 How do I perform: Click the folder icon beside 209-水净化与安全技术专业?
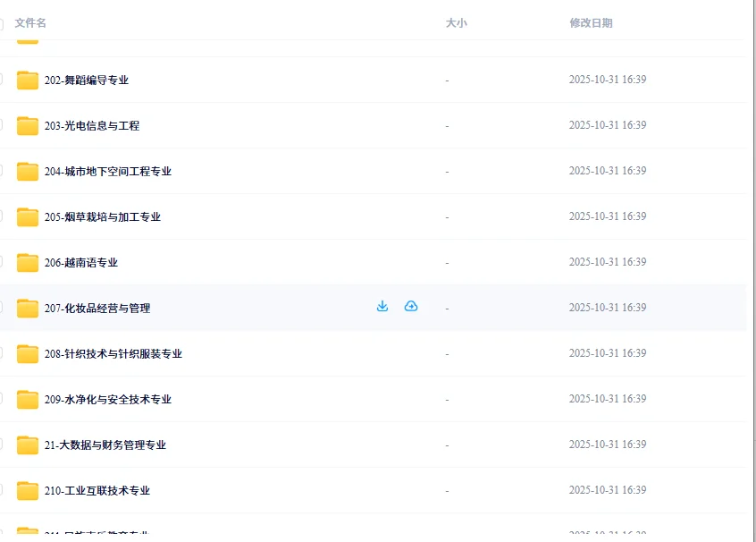[x=28, y=400]
